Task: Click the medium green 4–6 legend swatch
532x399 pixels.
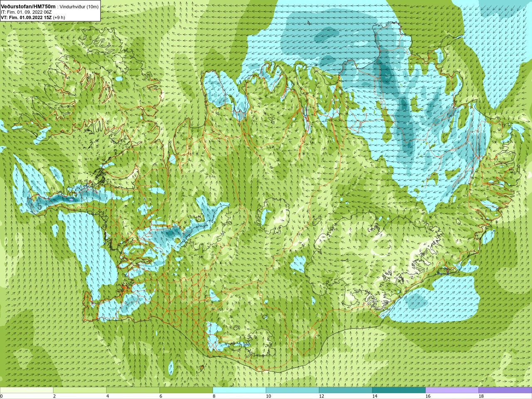Action: [x=133, y=390]
